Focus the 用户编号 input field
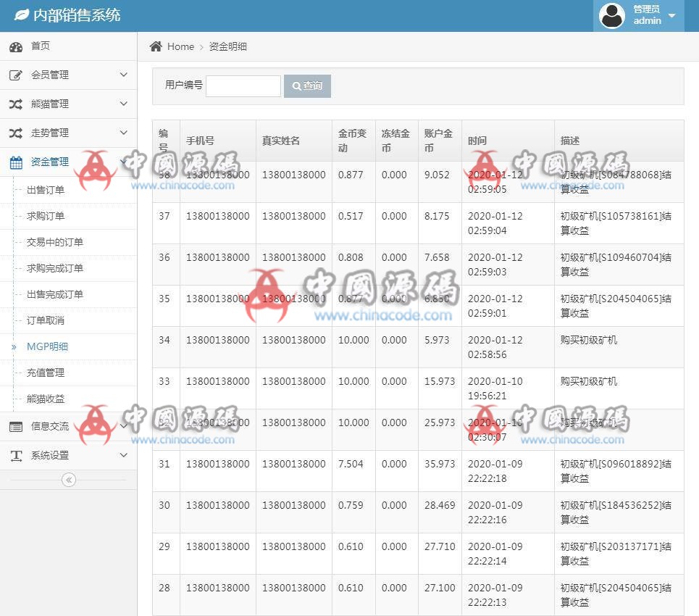 point(243,86)
